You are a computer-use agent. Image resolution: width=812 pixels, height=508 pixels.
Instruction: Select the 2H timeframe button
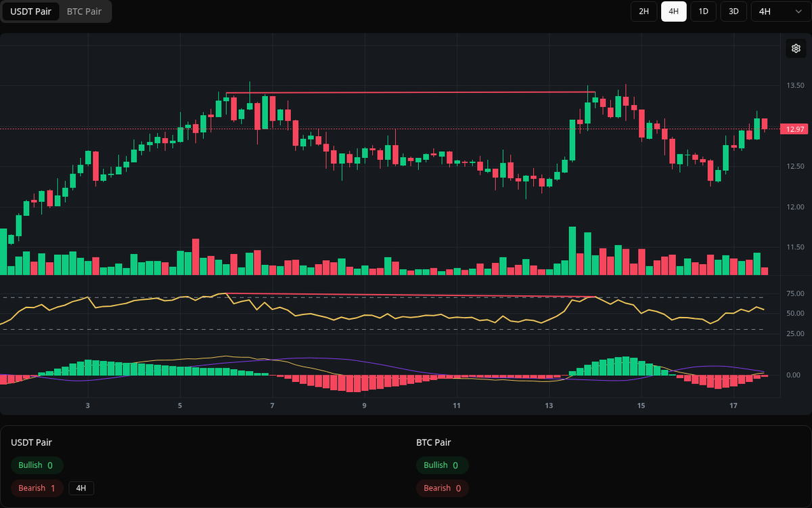click(x=644, y=12)
